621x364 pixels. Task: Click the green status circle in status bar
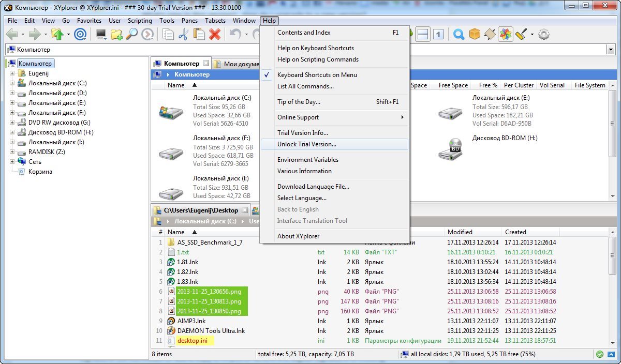600,355
